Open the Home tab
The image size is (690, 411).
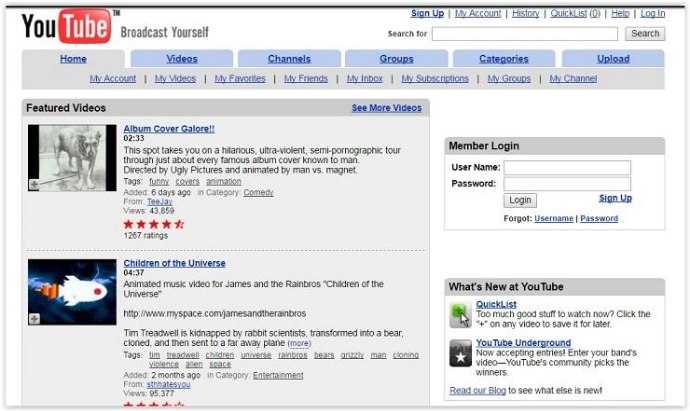point(73,59)
